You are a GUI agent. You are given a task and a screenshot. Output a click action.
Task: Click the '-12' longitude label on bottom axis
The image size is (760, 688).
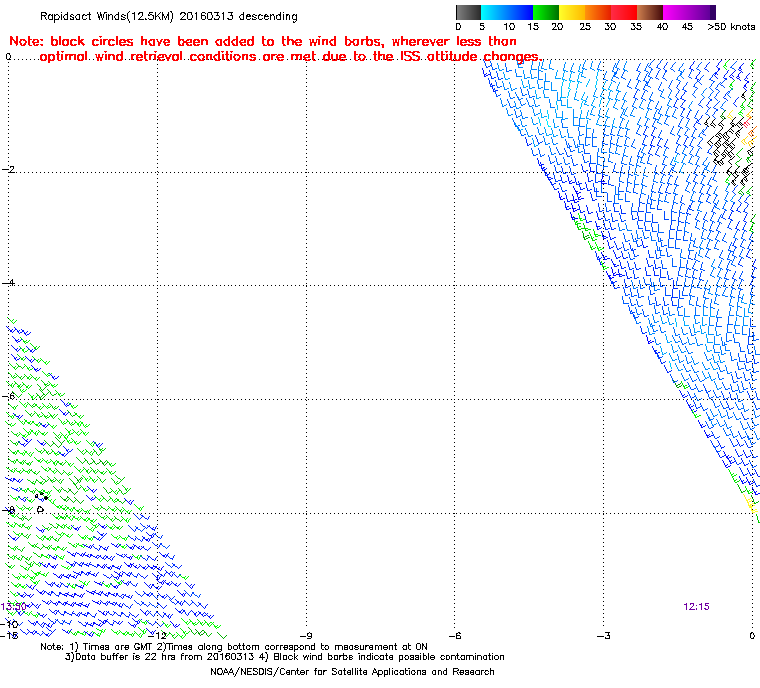pos(158,635)
